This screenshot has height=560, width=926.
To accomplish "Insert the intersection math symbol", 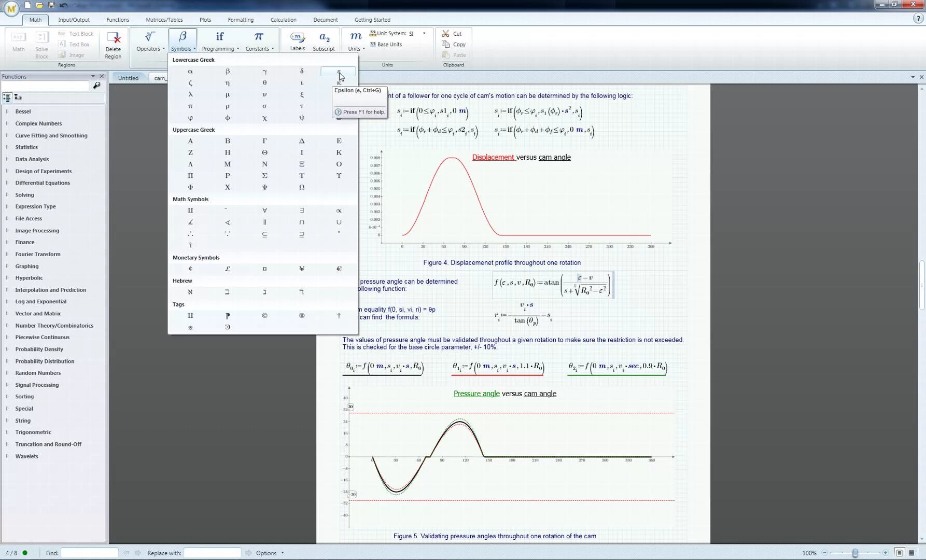I will click(302, 222).
